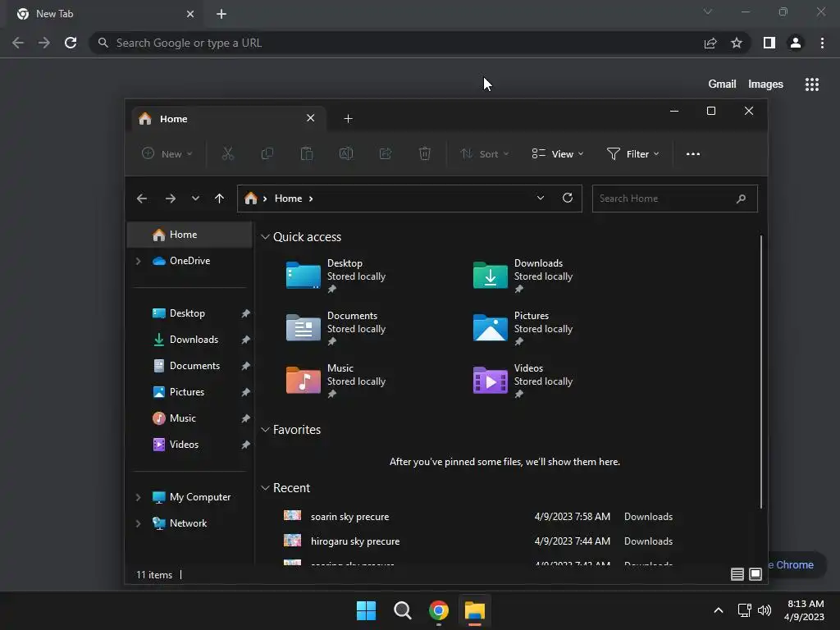
Task: Select Downloads in the navigation pane
Action: (x=189, y=340)
